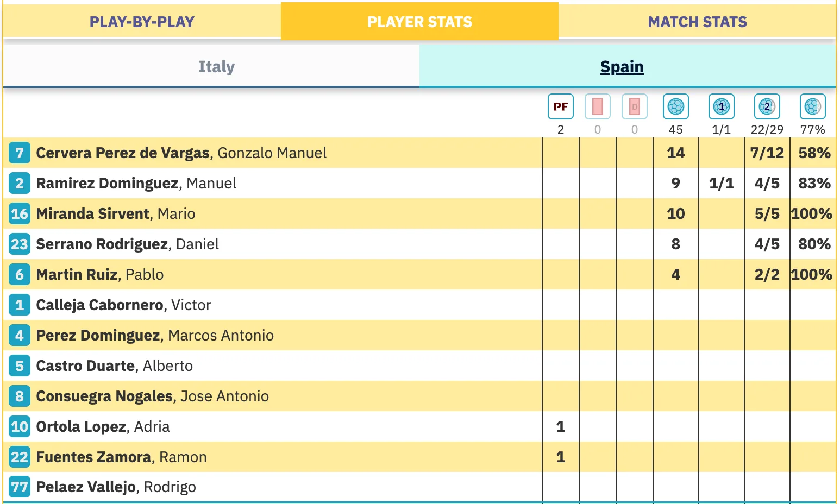
Task: Click Miranda Sirvent's 5/5 shots cell
Action: point(767,214)
